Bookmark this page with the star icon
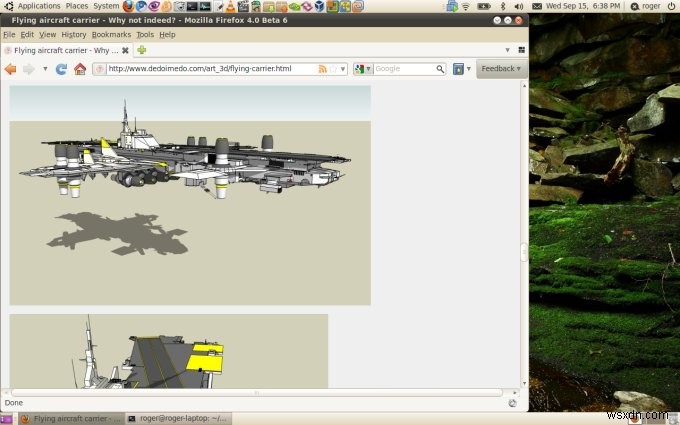The width and height of the screenshot is (680, 425). tap(334, 69)
